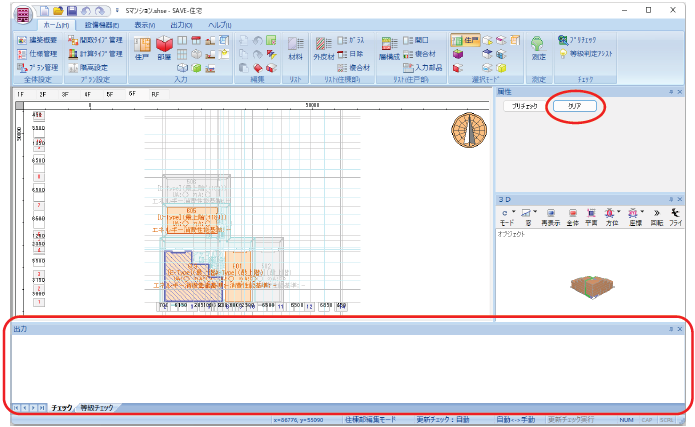Open the folder icon to load a file
The image size is (695, 427).
pos(59,9)
